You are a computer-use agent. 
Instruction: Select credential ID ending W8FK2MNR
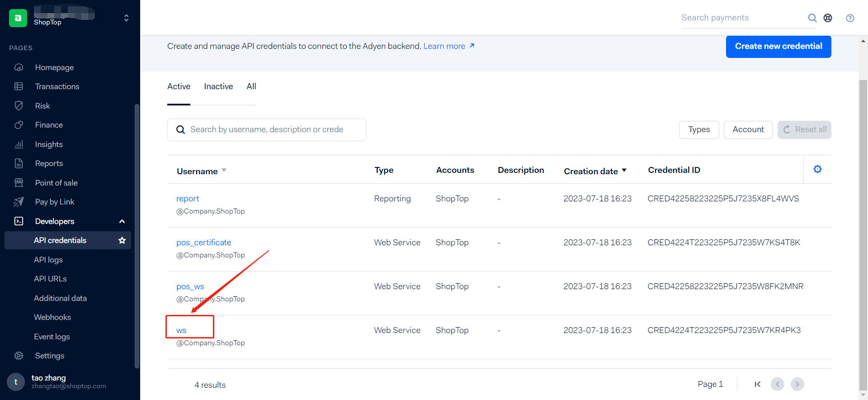[x=725, y=286]
